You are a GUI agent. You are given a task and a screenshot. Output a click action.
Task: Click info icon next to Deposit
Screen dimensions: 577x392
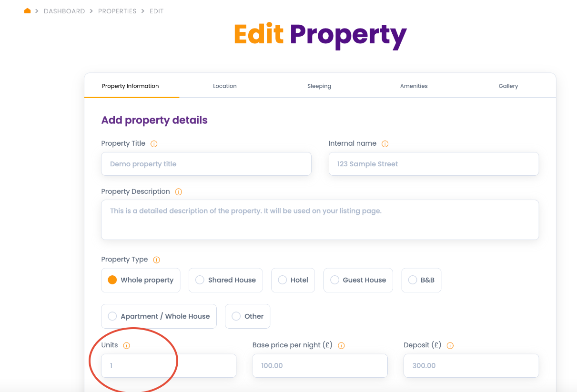450,346
